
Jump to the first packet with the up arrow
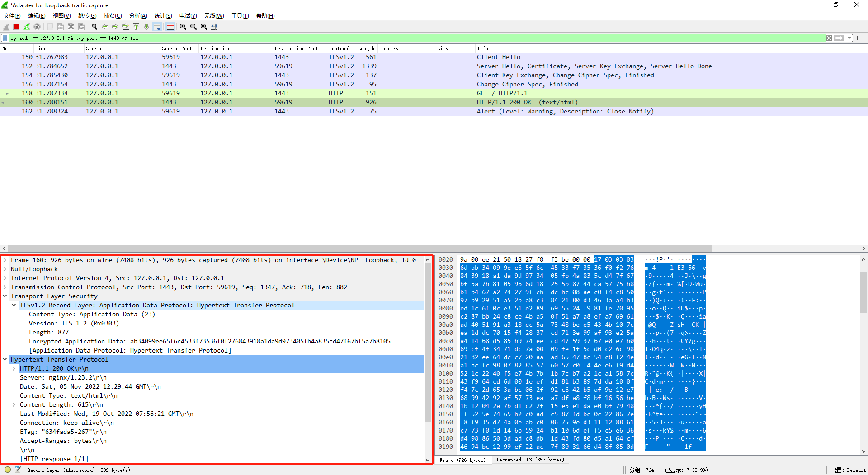tap(136, 27)
